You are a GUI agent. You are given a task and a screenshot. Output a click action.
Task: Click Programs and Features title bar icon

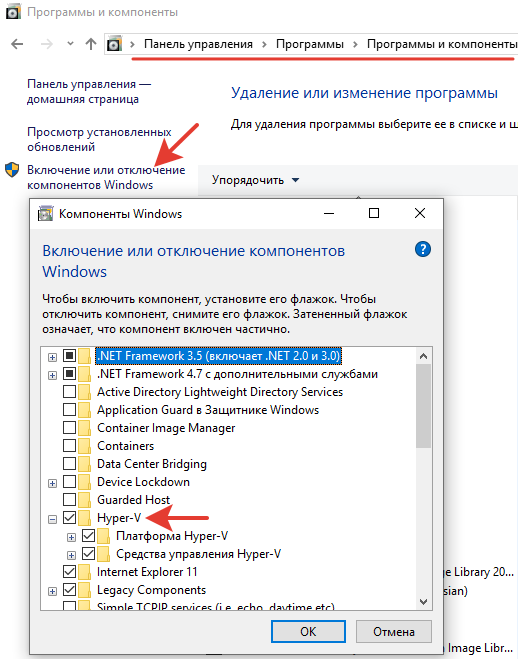[x=13, y=12]
